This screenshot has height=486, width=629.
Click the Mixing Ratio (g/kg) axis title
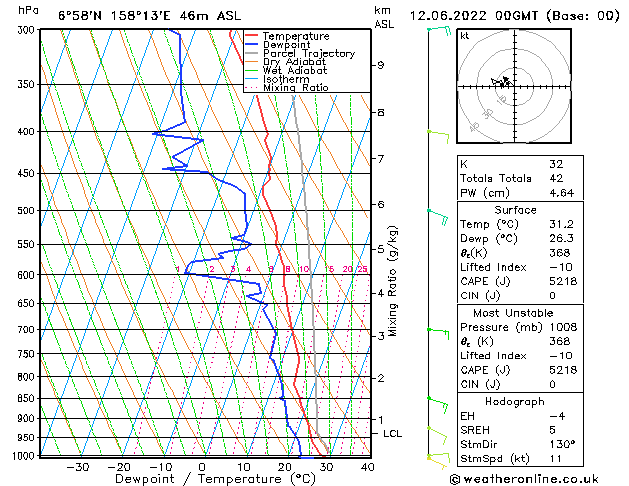[x=393, y=281]
